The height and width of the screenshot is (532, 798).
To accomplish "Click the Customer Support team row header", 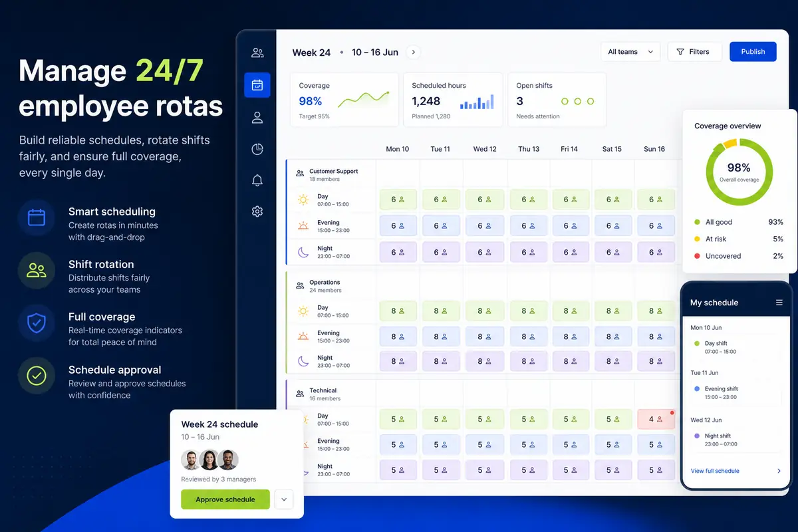I will pos(331,174).
